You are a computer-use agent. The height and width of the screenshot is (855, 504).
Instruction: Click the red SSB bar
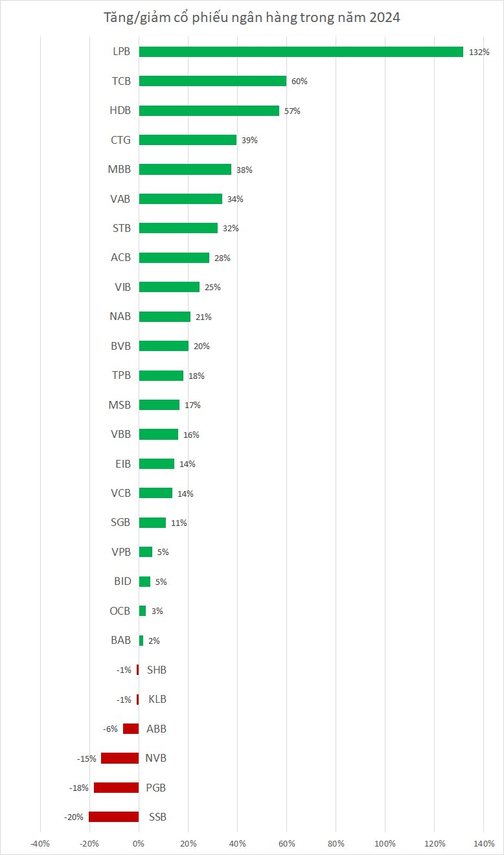pos(113,817)
